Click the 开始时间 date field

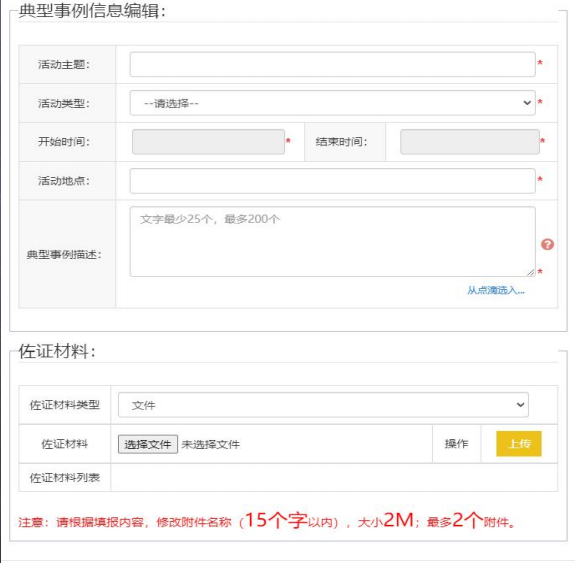pos(208,142)
